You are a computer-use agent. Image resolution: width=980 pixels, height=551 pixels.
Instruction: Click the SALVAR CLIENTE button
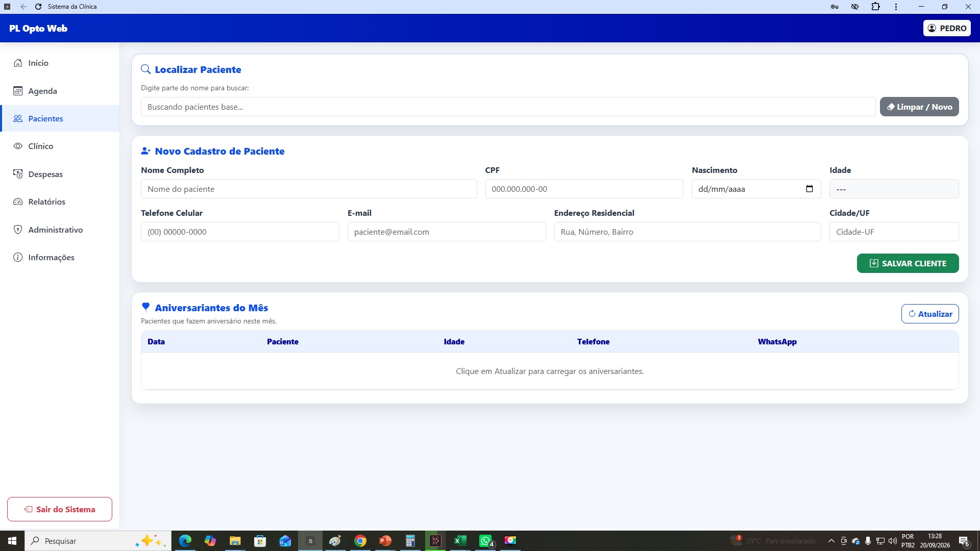point(908,263)
